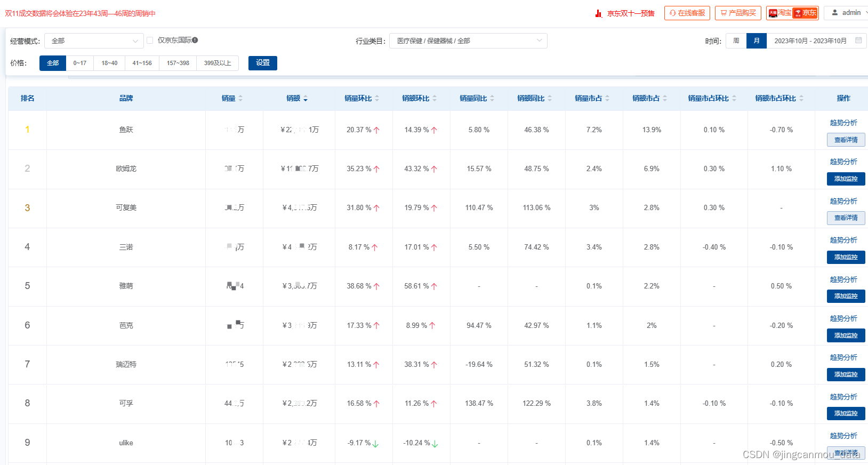Open 趋势分析 for 瑞迈特 row
Screen dimensions: 868x465
point(843,357)
